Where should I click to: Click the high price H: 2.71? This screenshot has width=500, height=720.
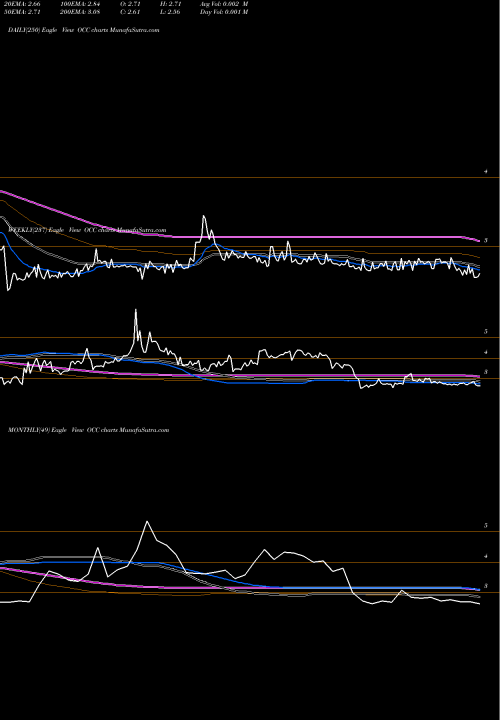170,4
